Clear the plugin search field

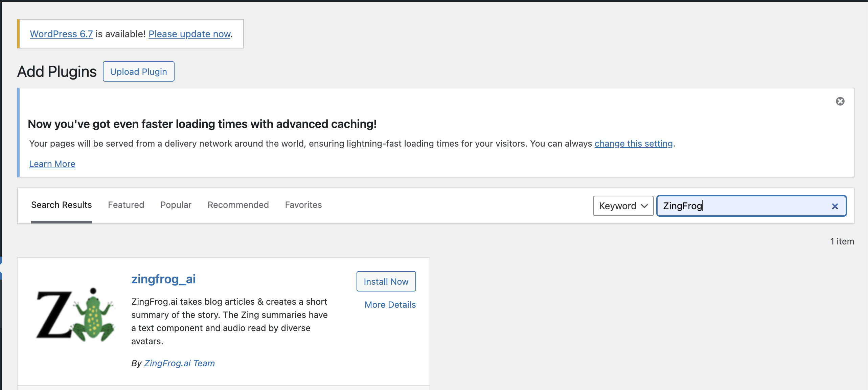click(835, 206)
